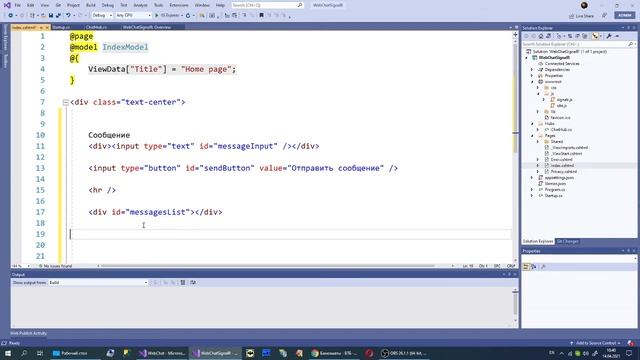This screenshot has width=640, height=360.
Task: Open the Extensions menu
Action: (x=179, y=5)
